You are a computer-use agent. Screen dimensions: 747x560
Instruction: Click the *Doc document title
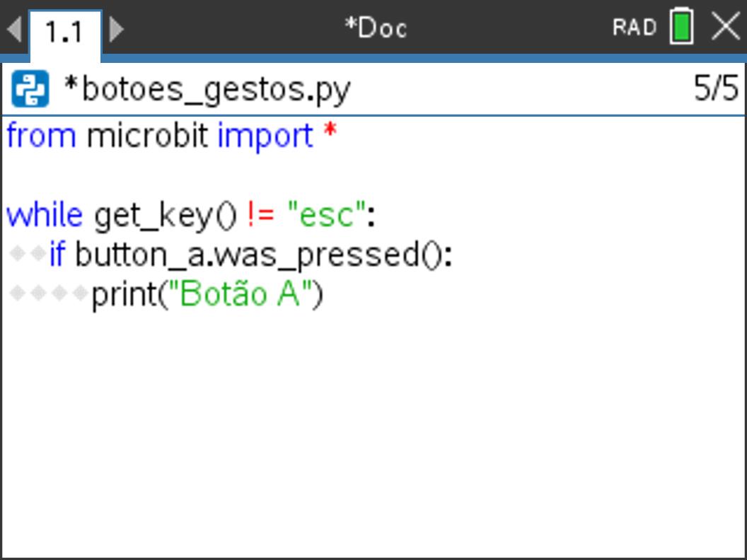(376, 28)
